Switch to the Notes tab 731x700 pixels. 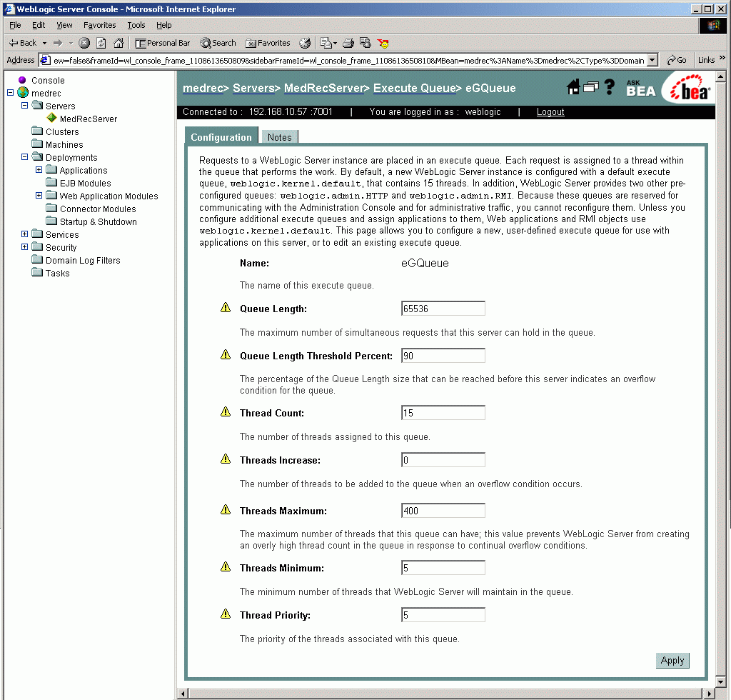click(279, 137)
